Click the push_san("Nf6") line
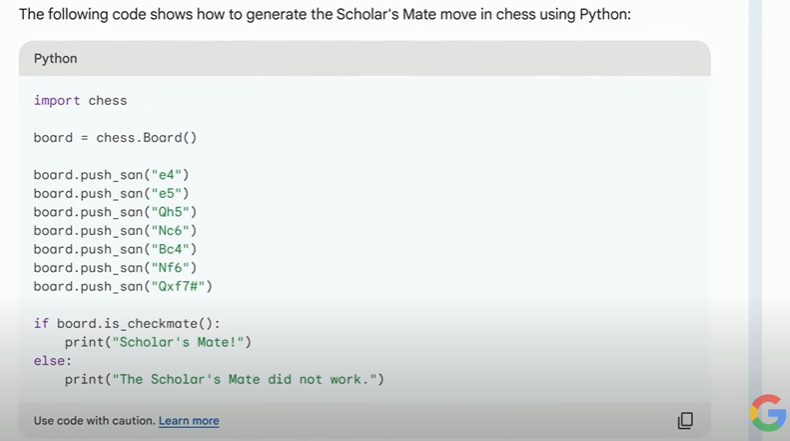 click(115, 267)
